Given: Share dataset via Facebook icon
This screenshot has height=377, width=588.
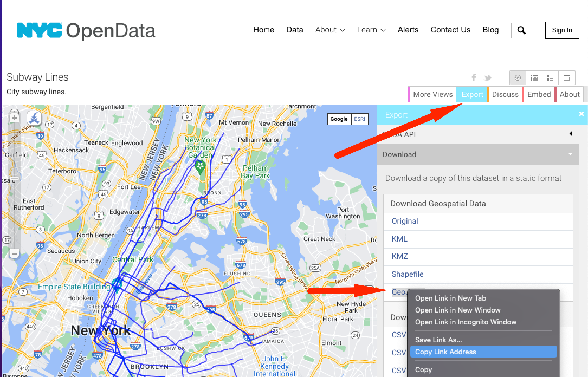Looking at the screenshot, I should click(474, 77).
